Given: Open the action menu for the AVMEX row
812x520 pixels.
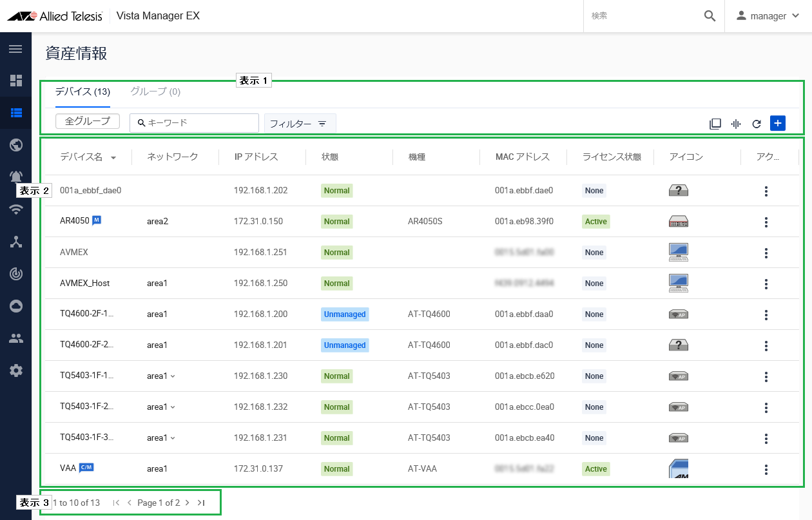Looking at the screenshot, I should click(x=766, y=253).
